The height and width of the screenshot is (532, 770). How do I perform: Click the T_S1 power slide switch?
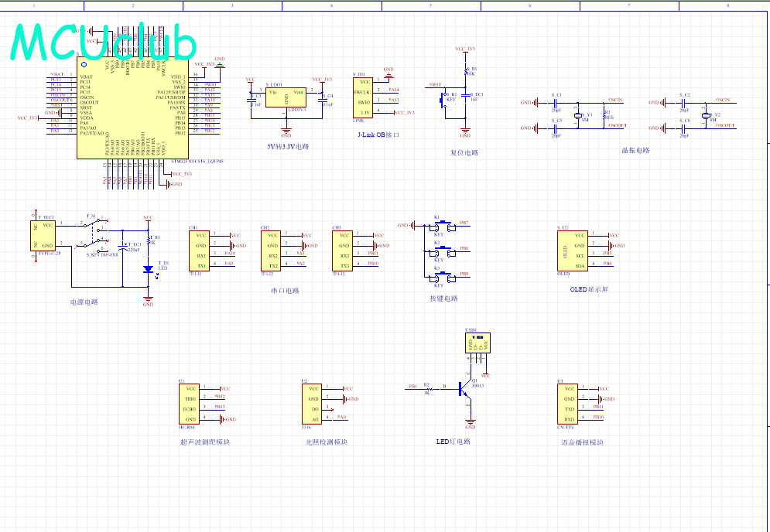(x=96, y=227)
